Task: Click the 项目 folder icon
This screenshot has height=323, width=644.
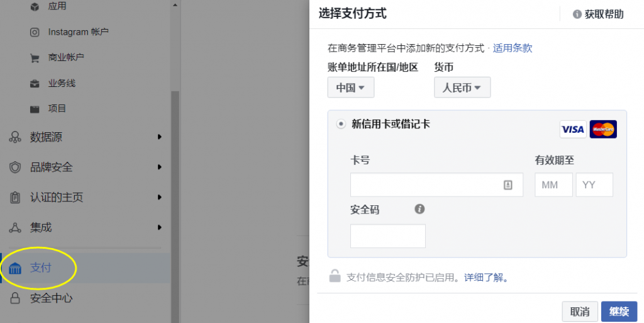Action: [35, 109]
